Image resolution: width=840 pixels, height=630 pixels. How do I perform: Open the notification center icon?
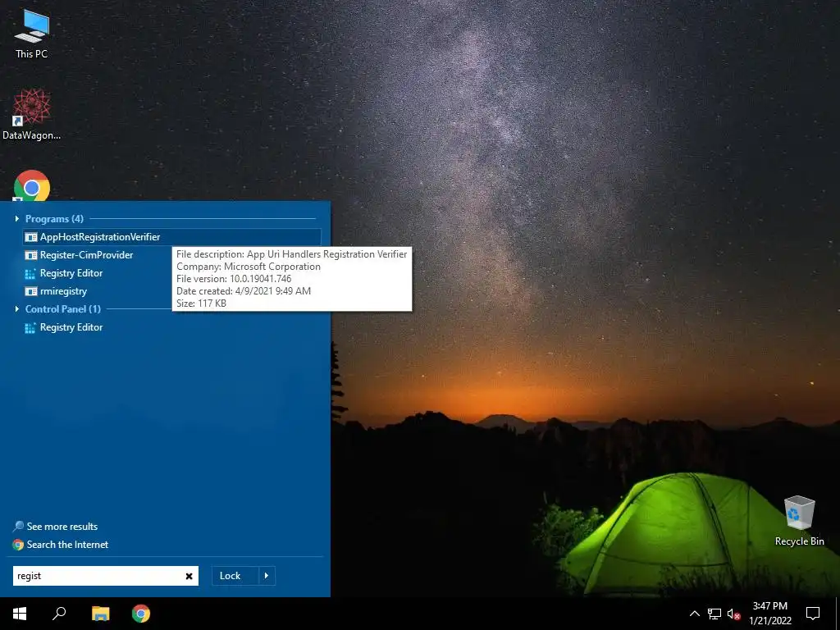(x=813, y=614)
